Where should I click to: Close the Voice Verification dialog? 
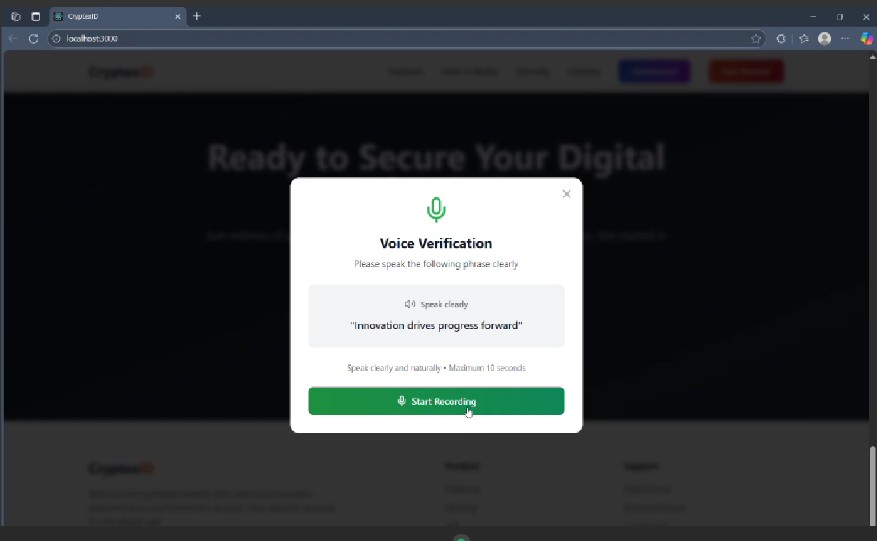[567, 194]
